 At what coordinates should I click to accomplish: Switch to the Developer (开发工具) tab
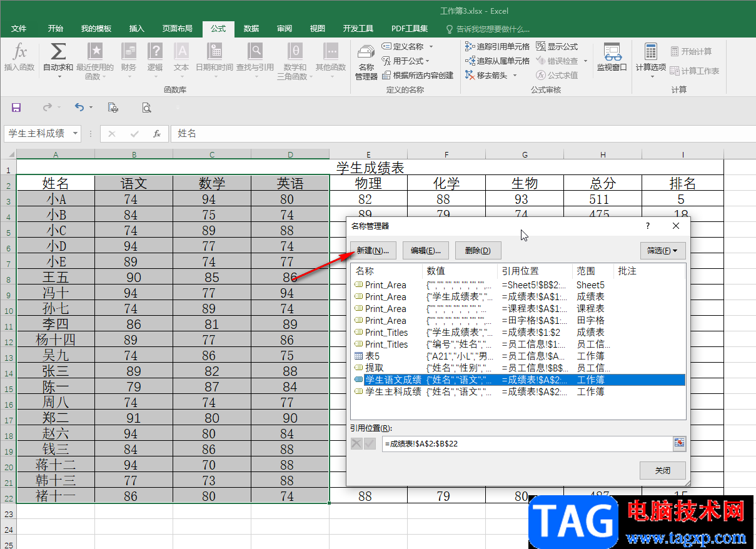click(x=358, y=29)
